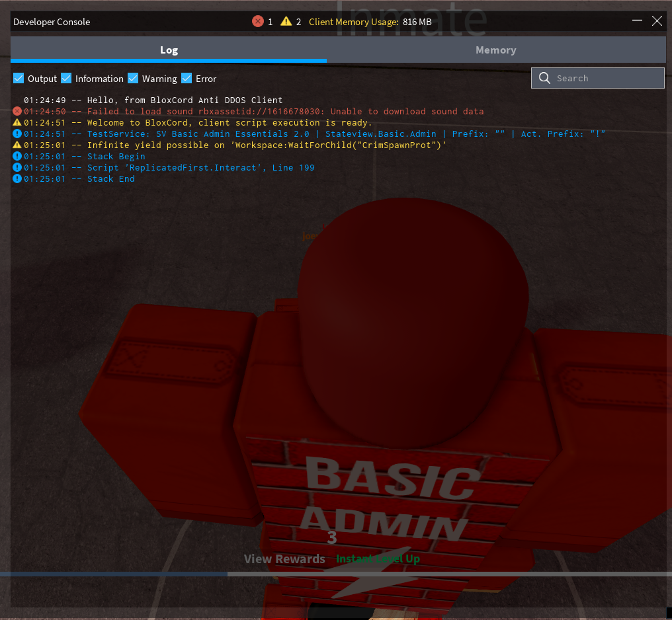Image resolution: width=672 pixels, height=620 pixels.
Task: Focus the Search input field
Action: click(x=598, y=78)
